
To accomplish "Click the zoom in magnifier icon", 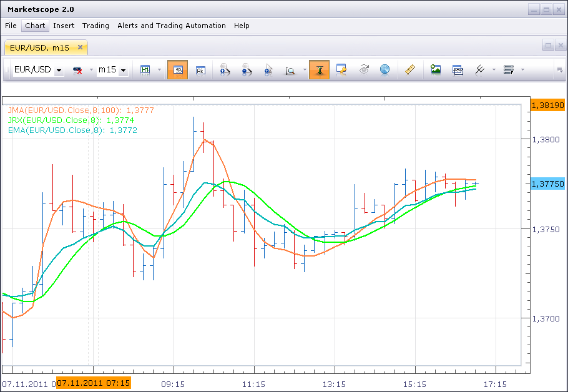I will [x=225, y=69].
